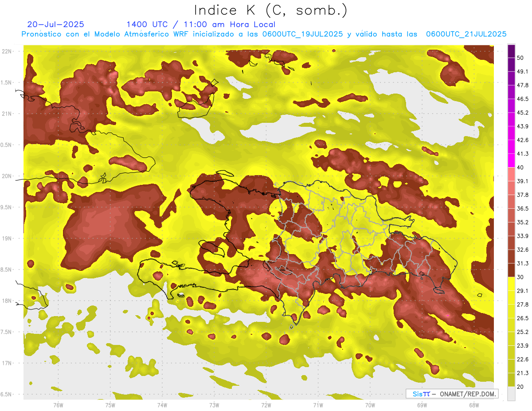Click the '27.8' colorbar value
Image resolution: width=532 pixels, height=411 pixels.
pyautogui.click(x=523, y=305)
